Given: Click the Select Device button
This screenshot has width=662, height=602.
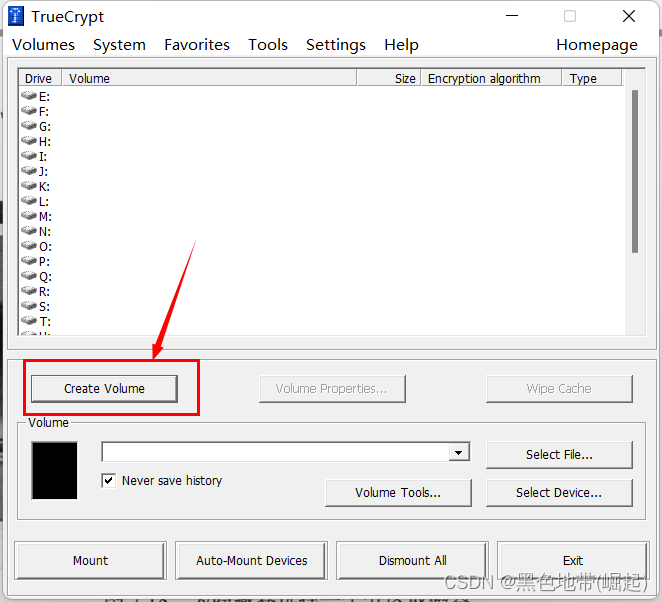Looking at the screenshot, I should pos(559,493).
